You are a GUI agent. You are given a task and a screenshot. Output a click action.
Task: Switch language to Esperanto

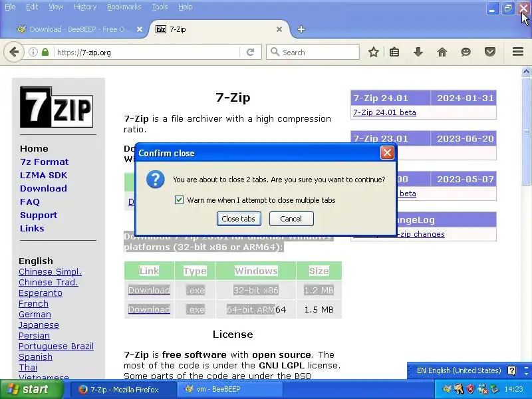41,293
